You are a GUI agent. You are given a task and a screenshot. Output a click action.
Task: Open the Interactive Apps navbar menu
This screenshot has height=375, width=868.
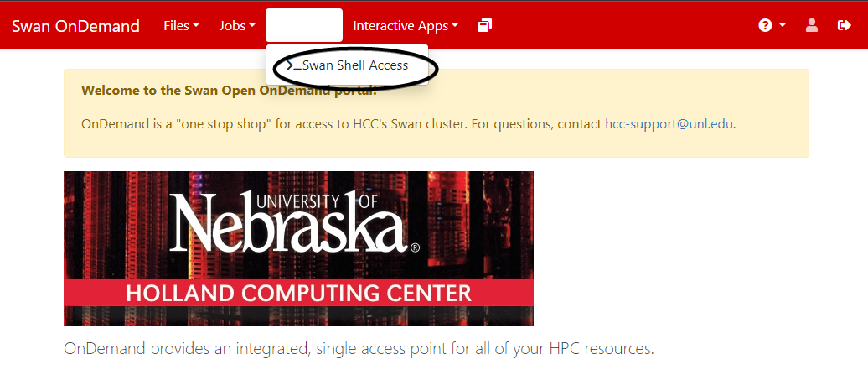click(406, 25)
